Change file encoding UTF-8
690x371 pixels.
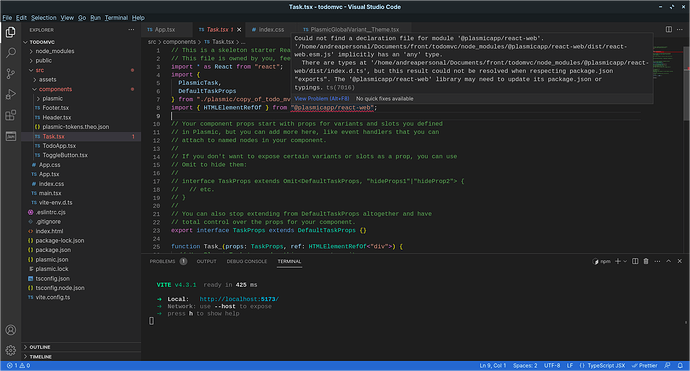tap(552, 366)
